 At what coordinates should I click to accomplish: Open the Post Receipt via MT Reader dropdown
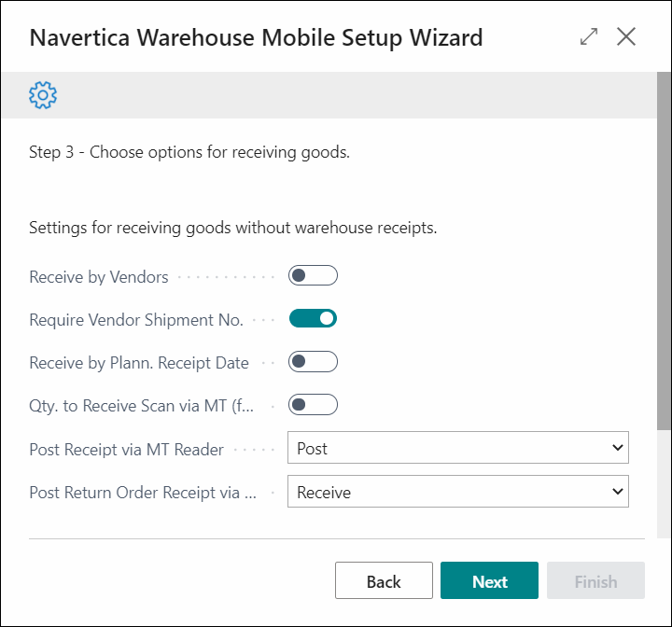pos(458,448)
